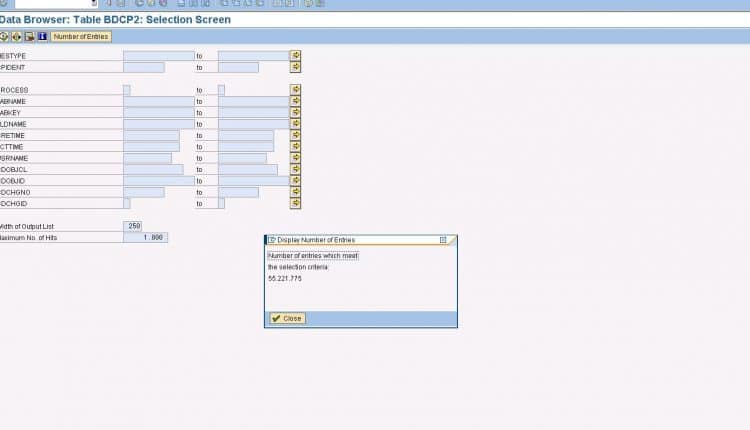Click the variant icon left of the blue info icon
This screenshot has height=430, width=750.
pyautogui.click(x=30, y=37)
